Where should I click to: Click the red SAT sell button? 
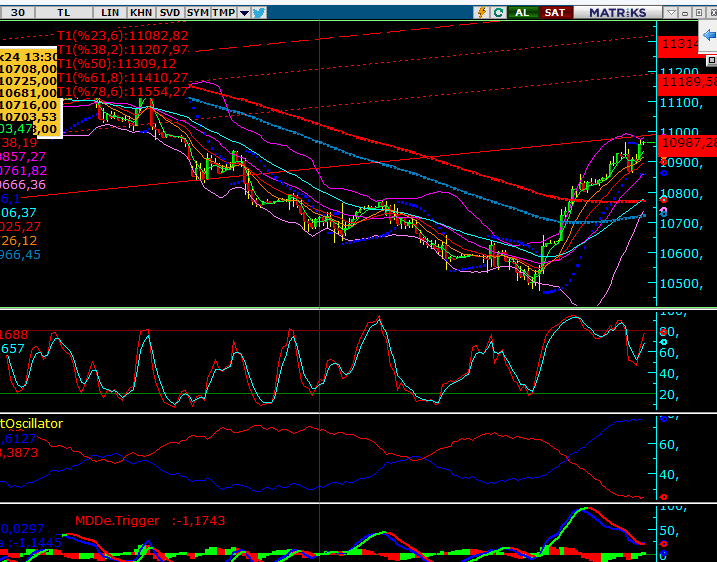coord(555,12)
